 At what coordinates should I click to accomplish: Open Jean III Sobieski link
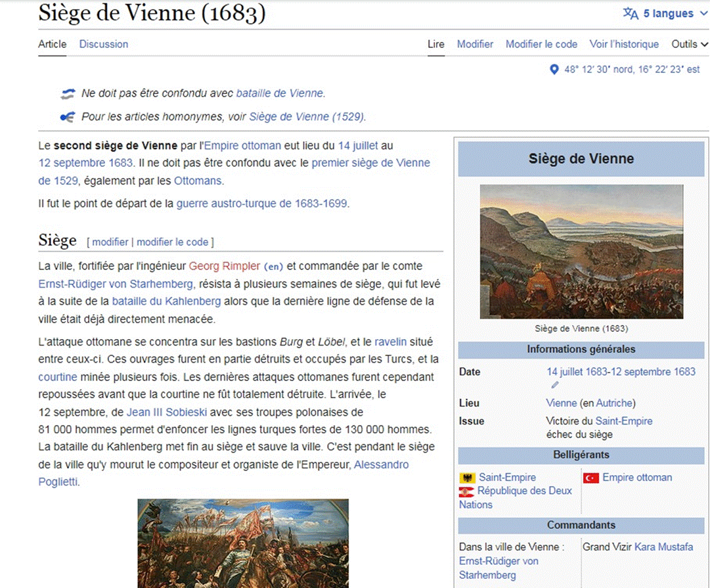(167, 412)
